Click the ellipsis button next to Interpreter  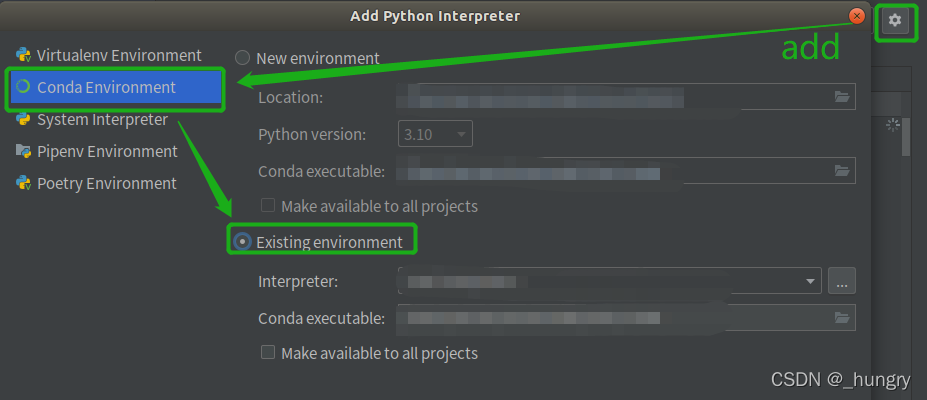pos(842,281)
